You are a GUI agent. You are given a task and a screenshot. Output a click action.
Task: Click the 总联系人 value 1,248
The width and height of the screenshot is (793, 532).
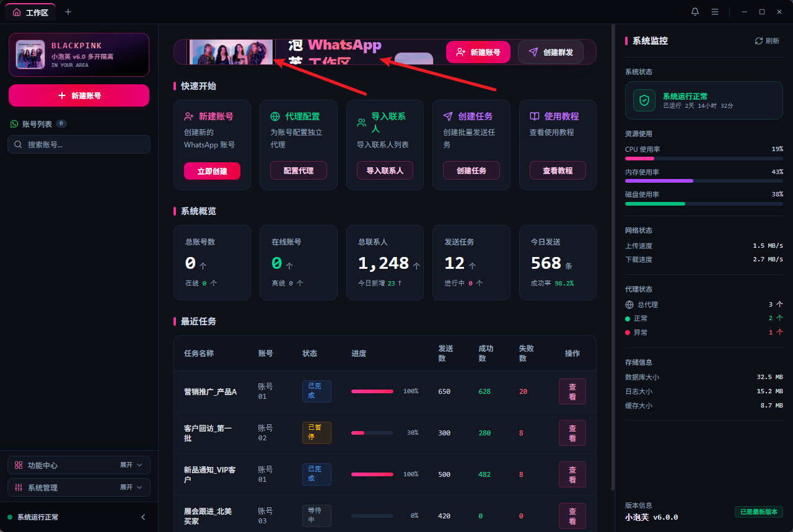pyautogui.click(x=383, y=263)
